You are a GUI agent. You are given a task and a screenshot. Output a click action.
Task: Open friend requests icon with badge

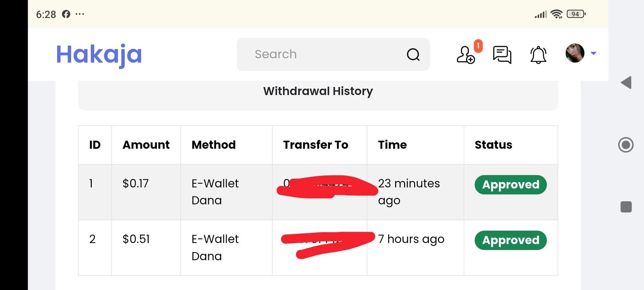point(466,55)
